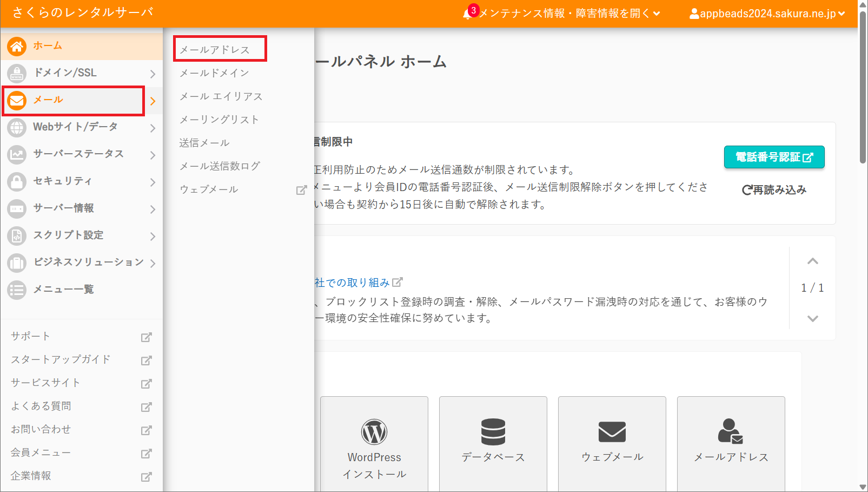Expand the サーバー情報 chevron

[153, 209]
